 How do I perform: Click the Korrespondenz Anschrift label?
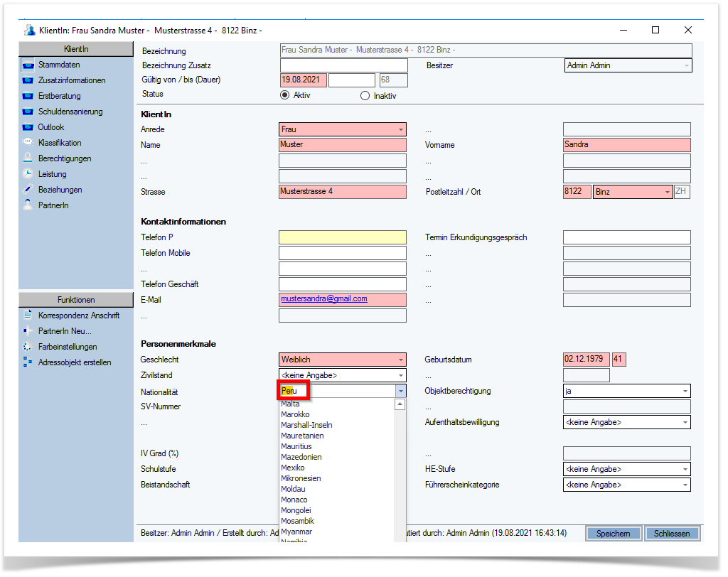[x=79, y=316]
